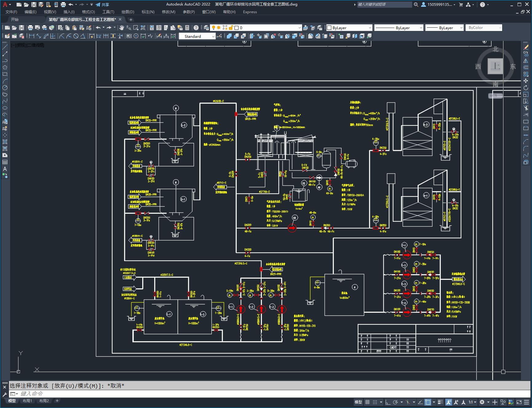Click the Plot printer icon
Image resolution: width=532 pixels, height=408 pixels.
pos(30,28)
